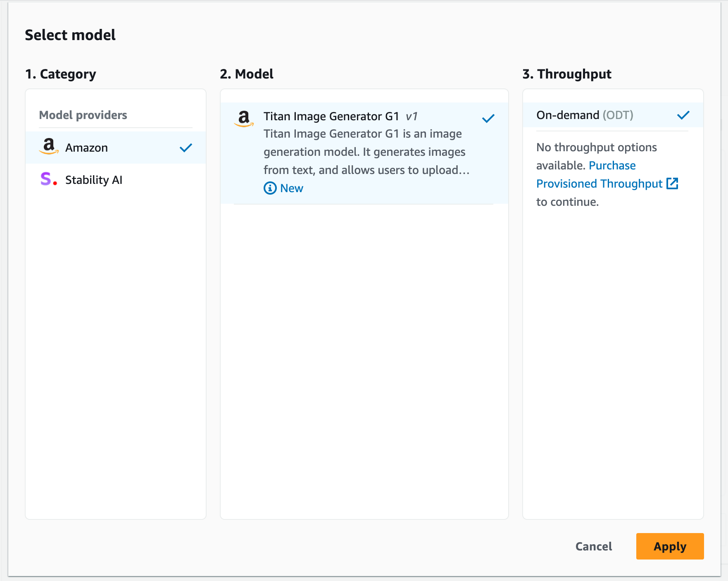This screenshot has height=581, width=728.
Task: Click the Amazon logo on Titan model card
Action: tap(244, 119)
